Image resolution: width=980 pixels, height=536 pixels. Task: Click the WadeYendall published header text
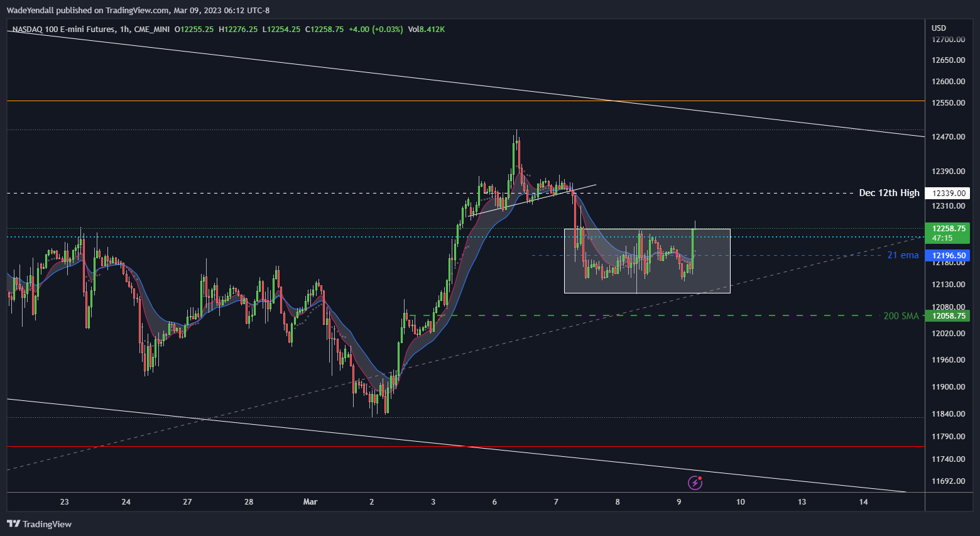(138, 10)
